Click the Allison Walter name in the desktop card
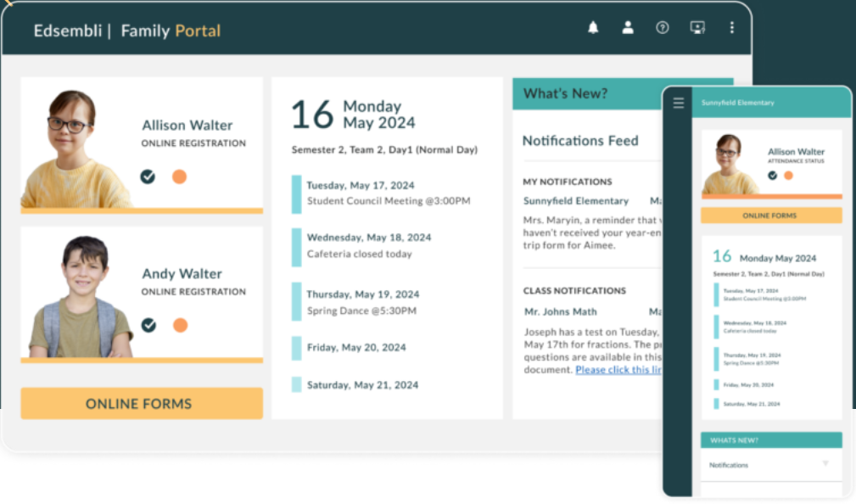The image size is (856, 504). (187, 126)
